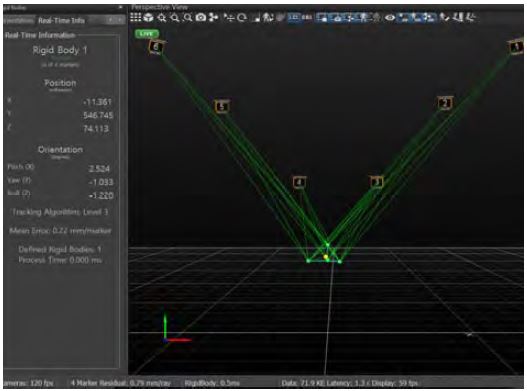Image resolution: width=527 pixels, height=391 pixels.
Task: Click the Y position value 546.745
Action: click(98, 115)
